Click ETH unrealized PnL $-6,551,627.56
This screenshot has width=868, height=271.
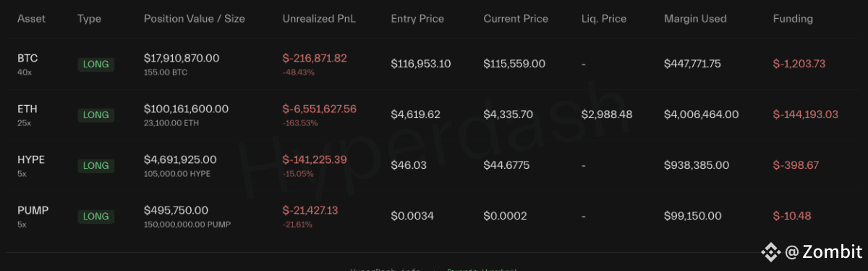(x=319, y=109)
